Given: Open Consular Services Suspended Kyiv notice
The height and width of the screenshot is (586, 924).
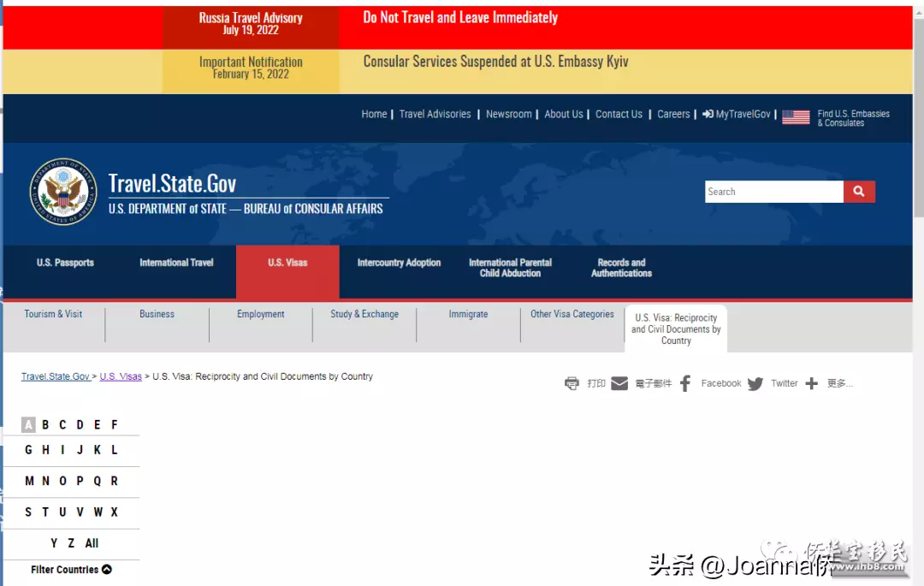Looking at the screenshot, I should [495, 62].
